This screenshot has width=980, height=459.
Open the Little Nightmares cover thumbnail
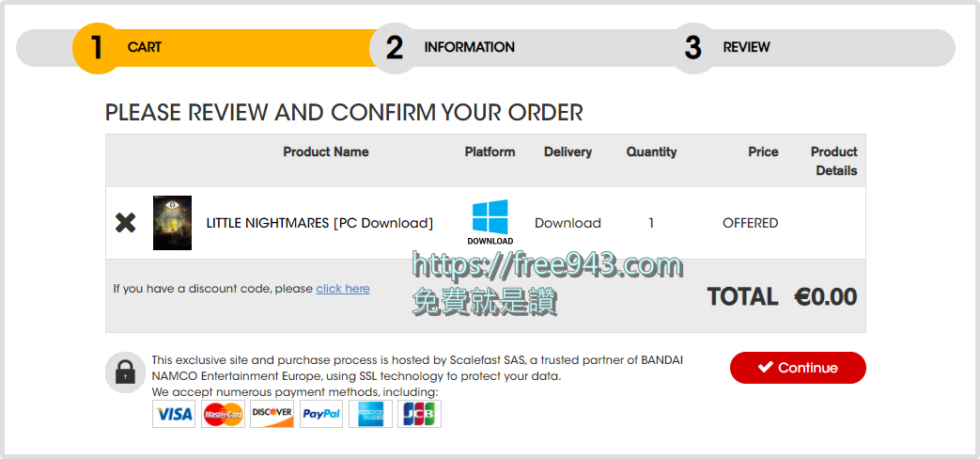[x=173, y=223]
